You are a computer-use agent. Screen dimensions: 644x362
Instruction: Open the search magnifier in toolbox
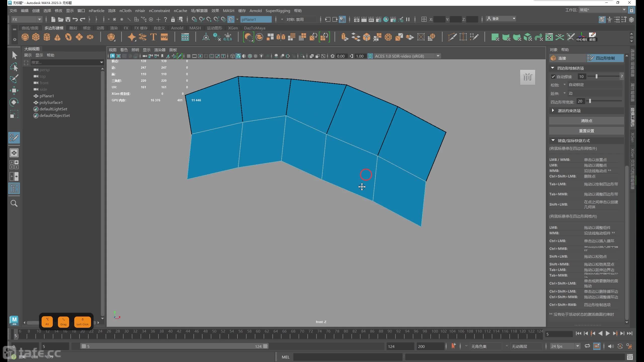[x=14, y=203]
